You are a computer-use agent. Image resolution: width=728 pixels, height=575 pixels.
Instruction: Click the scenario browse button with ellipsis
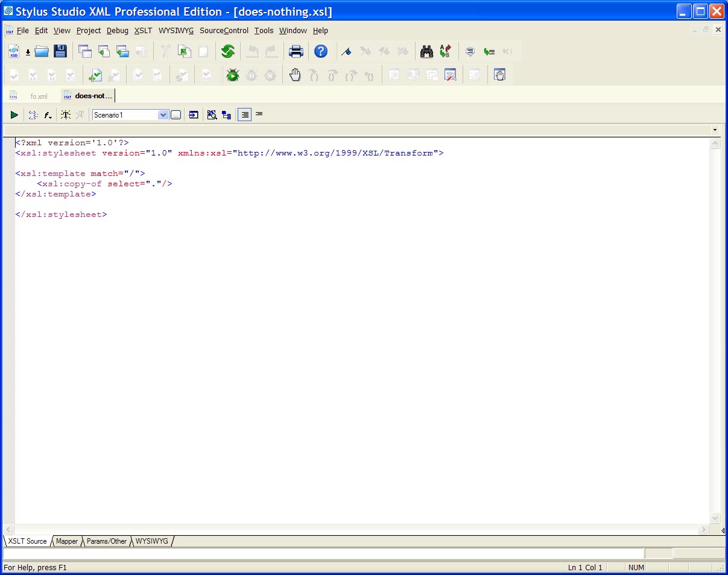click(176, 115)
